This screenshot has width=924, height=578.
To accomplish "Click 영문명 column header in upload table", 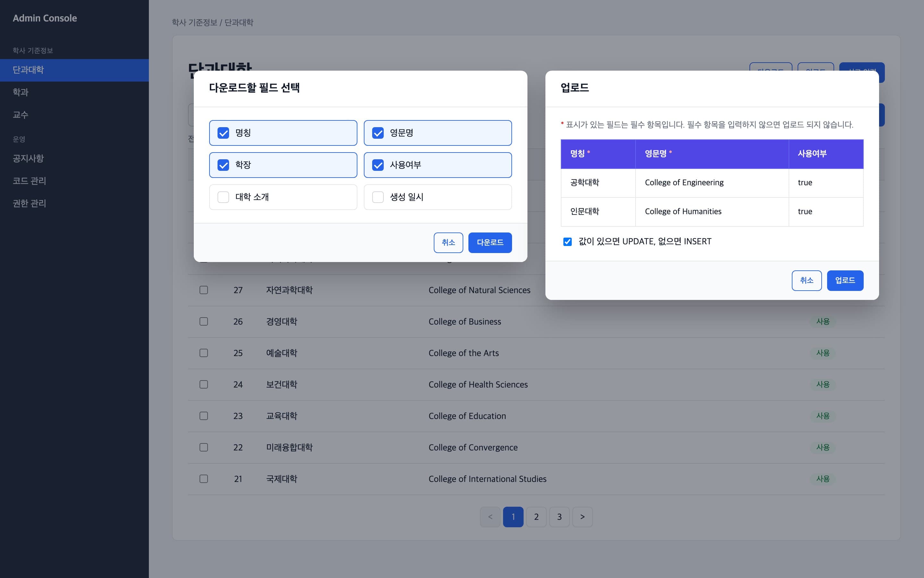I will (x=712, y=154).
